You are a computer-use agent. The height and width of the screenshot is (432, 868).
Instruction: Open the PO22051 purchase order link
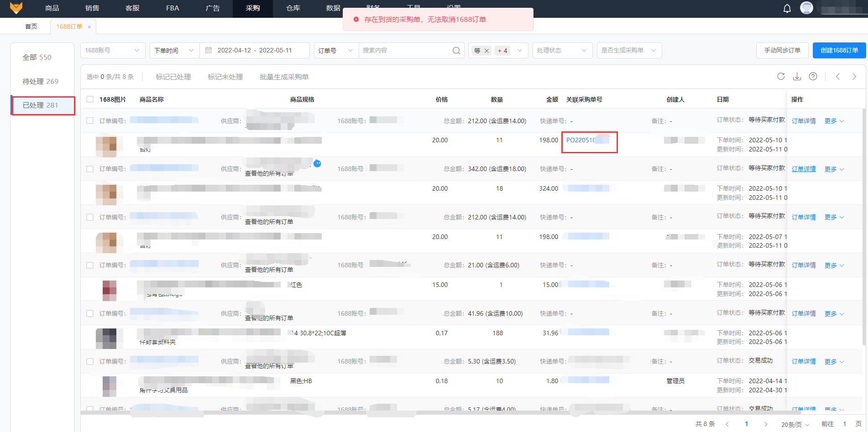[x=587, y=140]
